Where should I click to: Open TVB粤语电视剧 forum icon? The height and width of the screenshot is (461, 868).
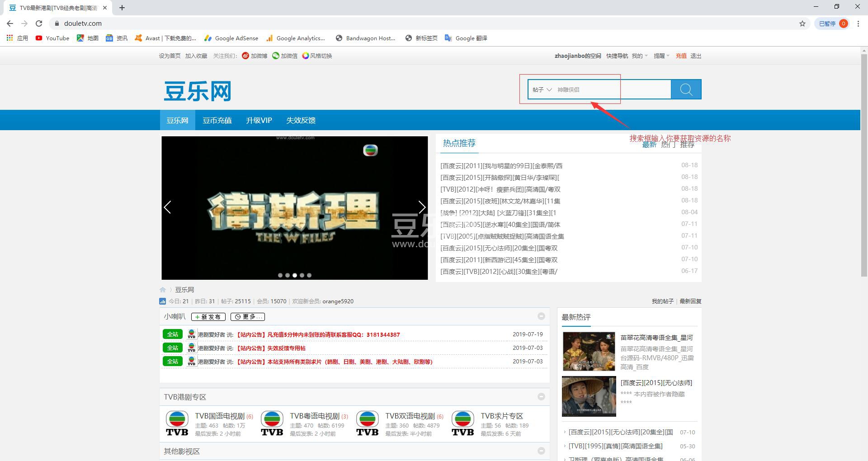point(272,423)
